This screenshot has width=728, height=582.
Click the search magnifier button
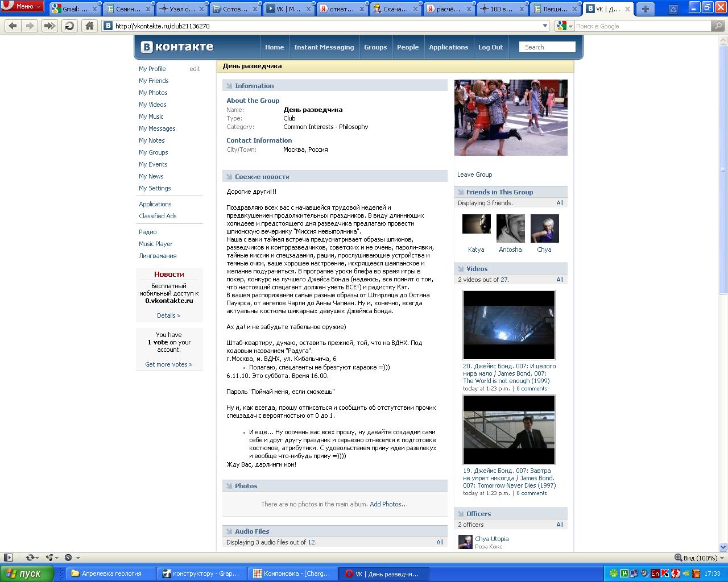(718, 26)
